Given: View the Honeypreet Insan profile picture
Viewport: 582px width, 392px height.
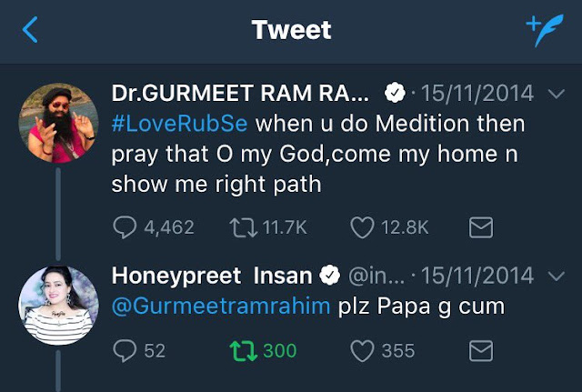Looking at the screenshot, I should point(58,305).
